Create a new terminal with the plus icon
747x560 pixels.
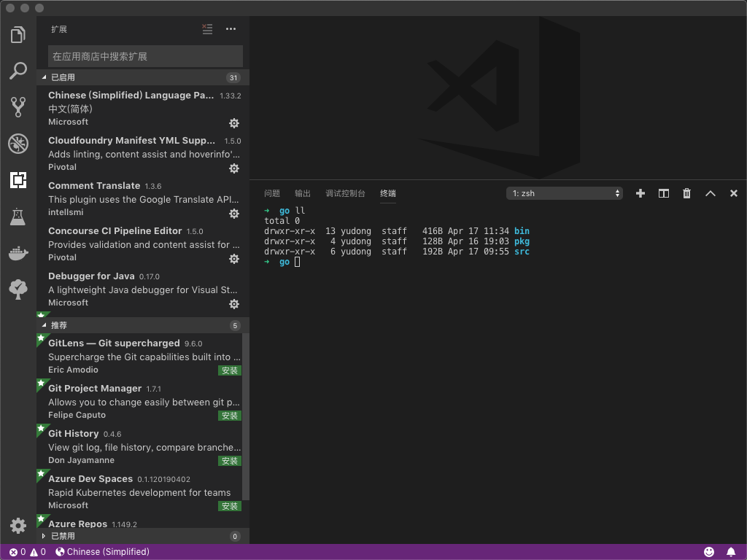coord(640,193)
